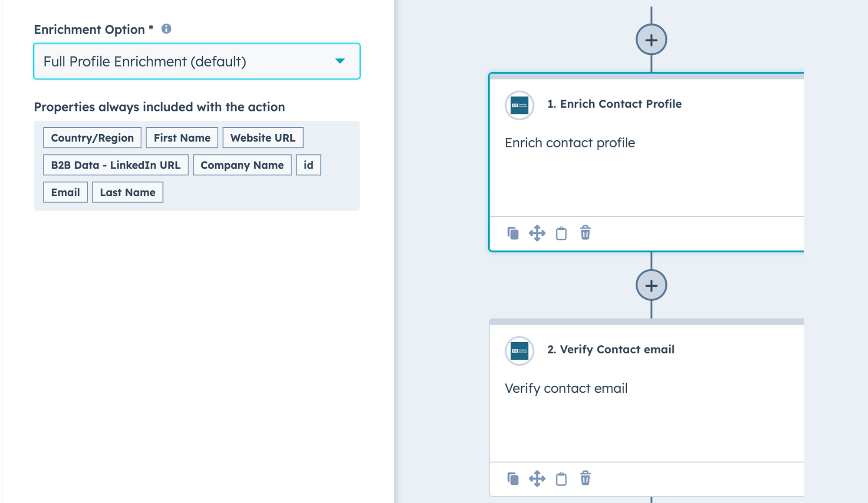Delete the Verify Contact email action
868x503 pixels.
pos(585,478)
